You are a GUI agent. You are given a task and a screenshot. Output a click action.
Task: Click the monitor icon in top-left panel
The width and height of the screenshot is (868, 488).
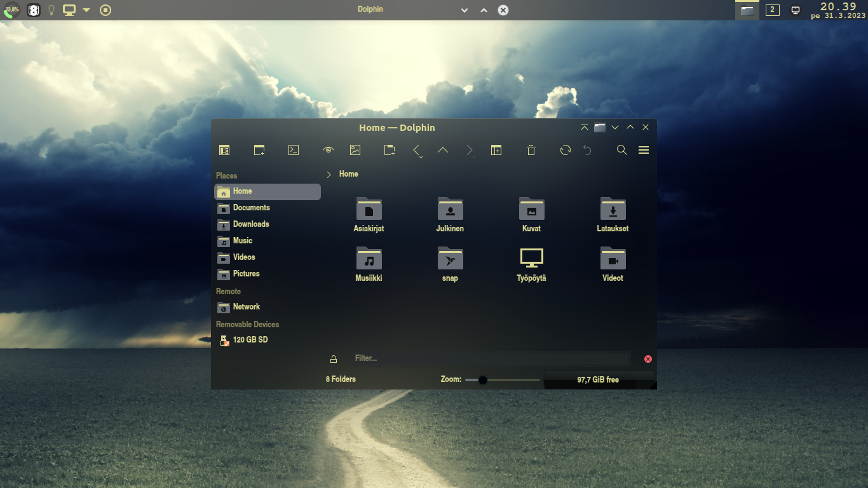[69, 10]
